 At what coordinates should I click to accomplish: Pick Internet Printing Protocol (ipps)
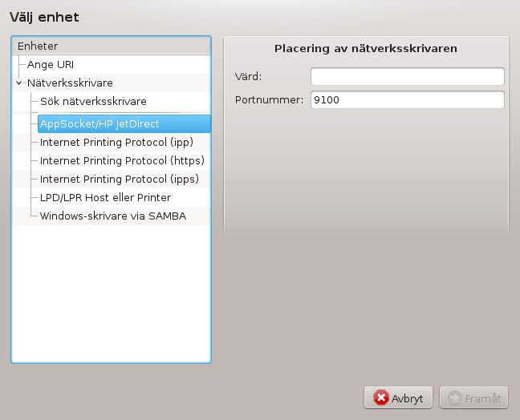click(x=120, y=180)
